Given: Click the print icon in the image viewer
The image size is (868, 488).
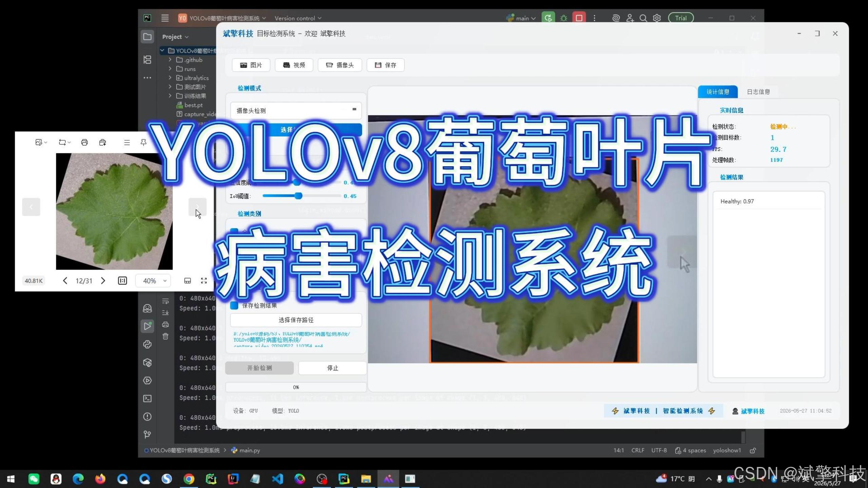Looking at the screenshot, I should pyautogui.click(x=84, y=142).
